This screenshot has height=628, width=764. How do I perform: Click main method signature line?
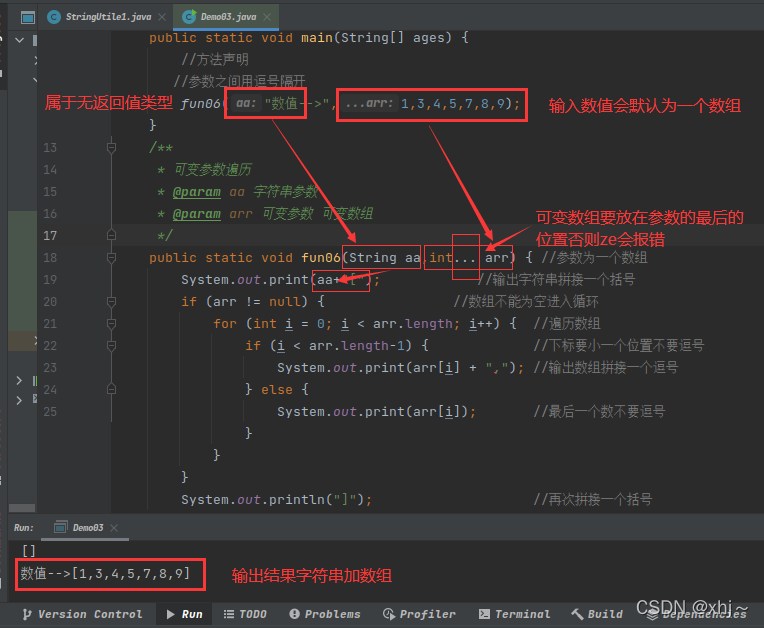coord(309,38)
